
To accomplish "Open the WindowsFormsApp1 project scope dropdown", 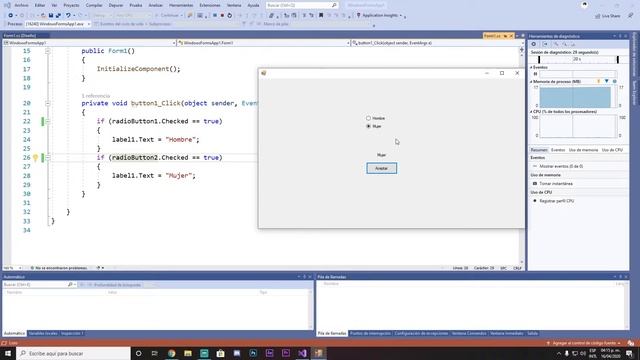I will tap(89, 43).
